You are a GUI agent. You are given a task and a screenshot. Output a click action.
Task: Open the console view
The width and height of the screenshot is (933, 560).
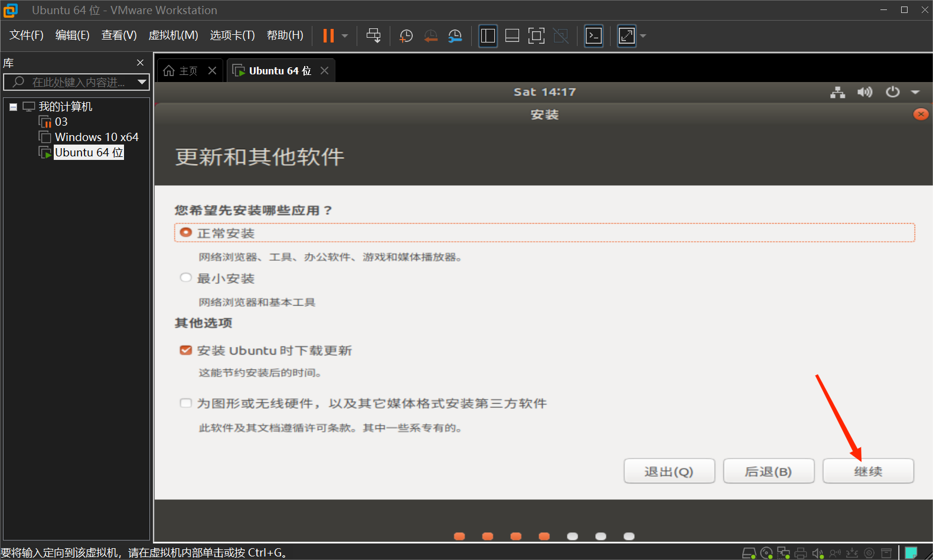coord(593,36)
